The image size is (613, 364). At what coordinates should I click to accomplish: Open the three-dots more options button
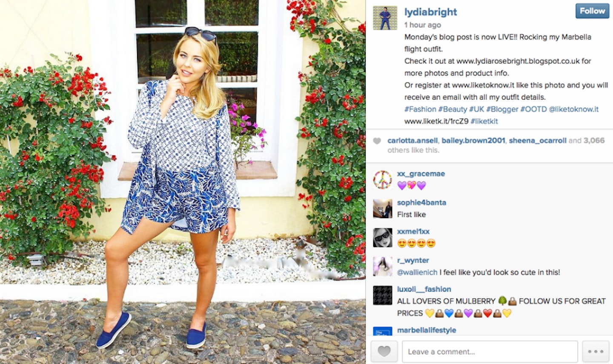596,351
